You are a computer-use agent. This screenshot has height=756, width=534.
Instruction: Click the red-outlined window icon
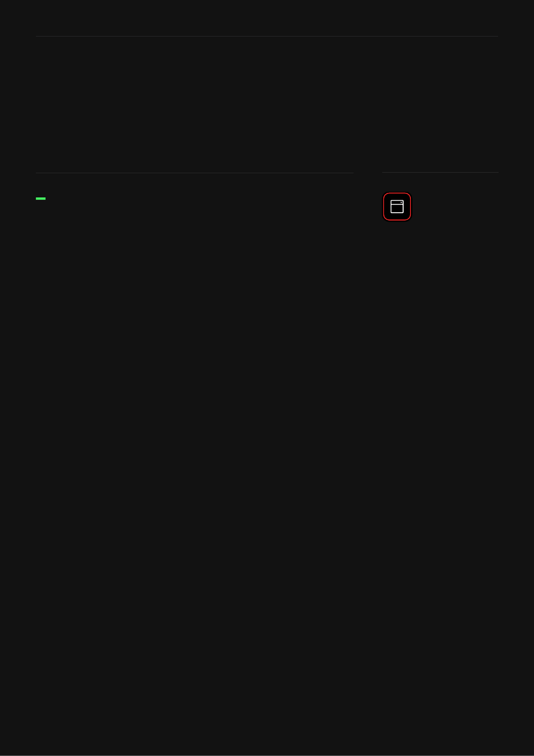point(397,206)
